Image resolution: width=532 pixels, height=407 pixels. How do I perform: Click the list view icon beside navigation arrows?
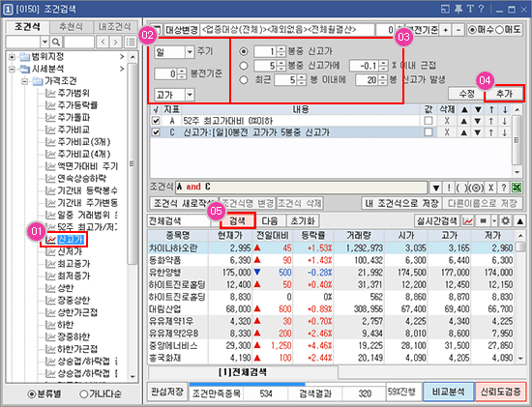tap(131, 43)
